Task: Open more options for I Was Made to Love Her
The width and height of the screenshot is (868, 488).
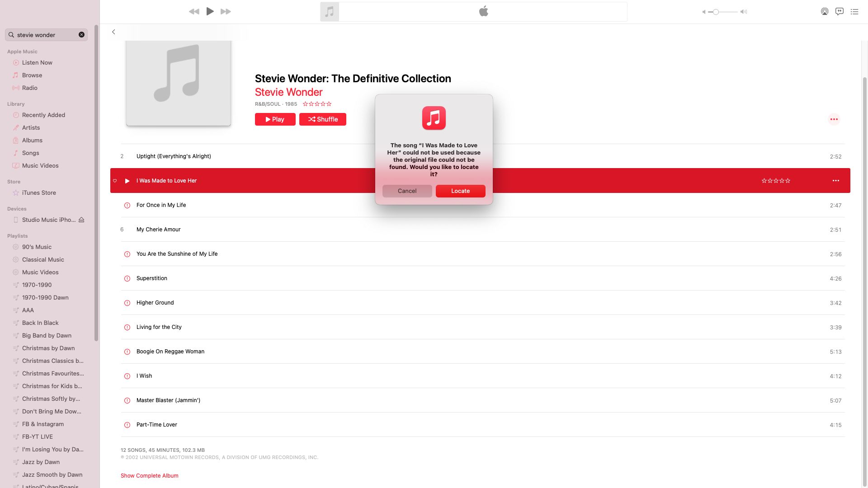Action: click(x=836, y=181)
